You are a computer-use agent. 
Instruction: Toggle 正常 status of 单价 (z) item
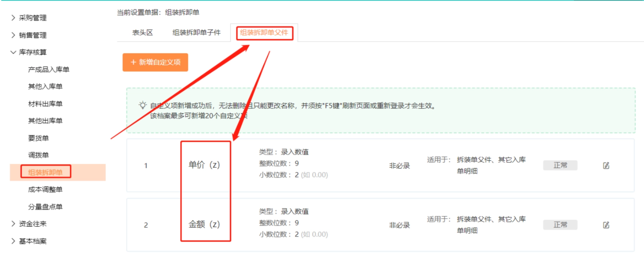point(560,165)
